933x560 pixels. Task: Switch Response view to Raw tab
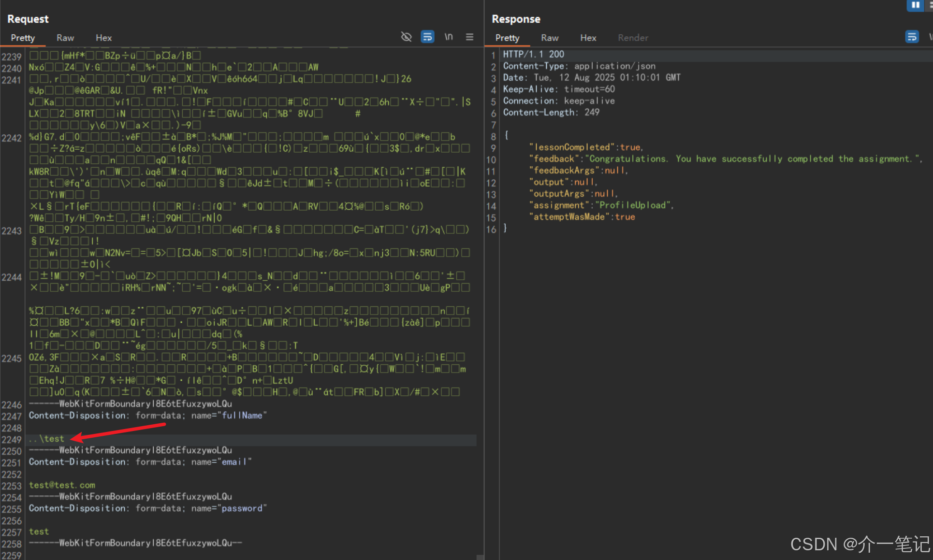550,38
